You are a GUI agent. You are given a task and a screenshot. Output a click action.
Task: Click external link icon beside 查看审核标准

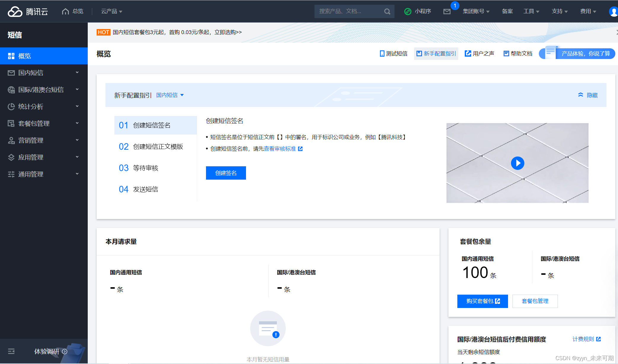coord(300,149)
